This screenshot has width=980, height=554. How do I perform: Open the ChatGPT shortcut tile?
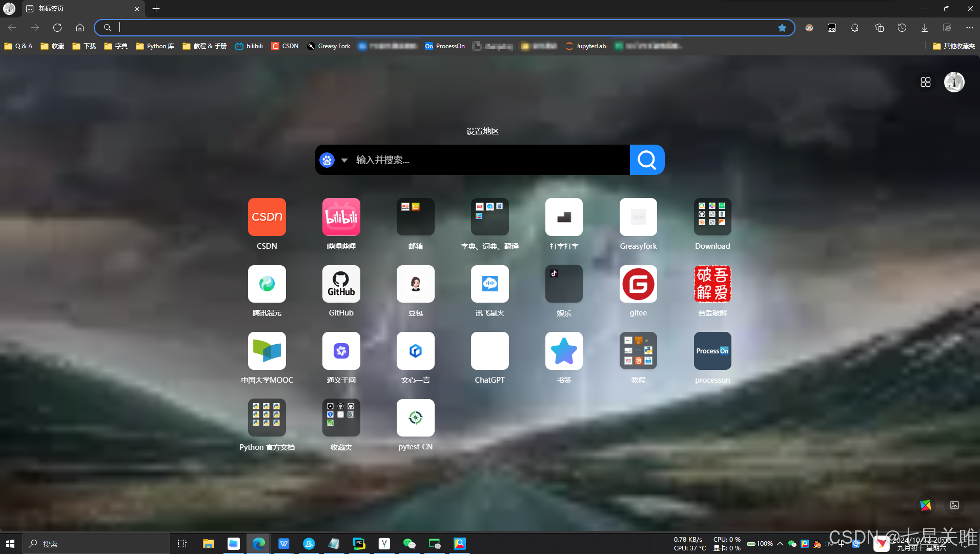pos(489,351)
